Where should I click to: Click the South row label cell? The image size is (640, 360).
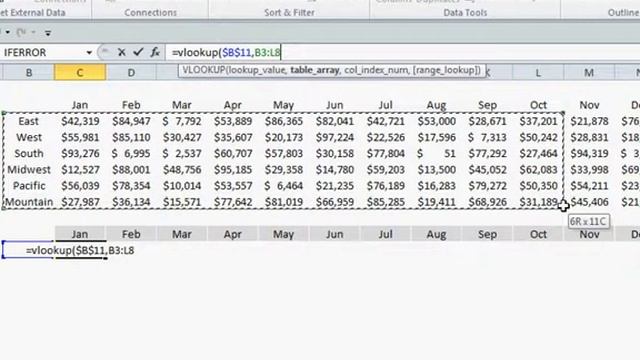pos(29,153)
